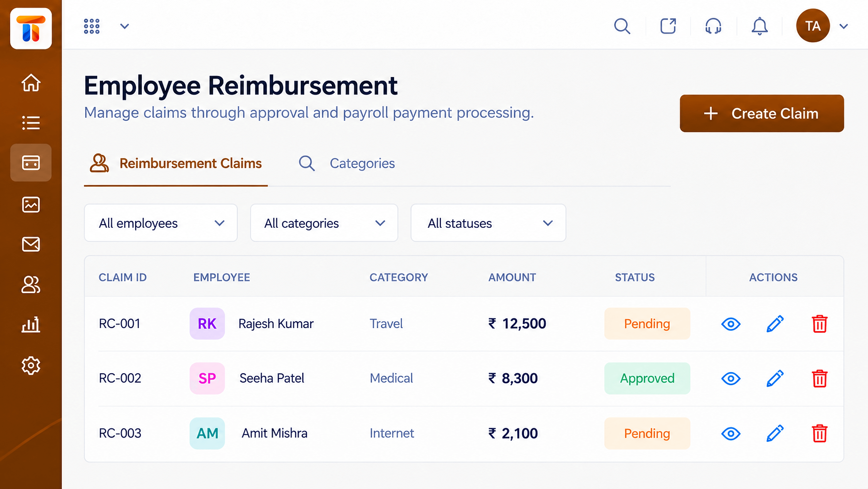The image size is (868, 489).
Task: Open the Home sidebar icon
Action: 31,83
